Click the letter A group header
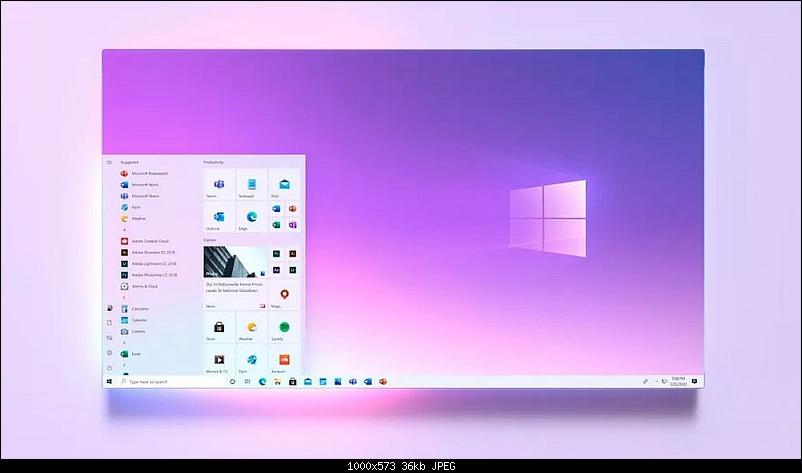Viewport: 802px width, 473px height. pyautogui.click(x=124, y=230)
